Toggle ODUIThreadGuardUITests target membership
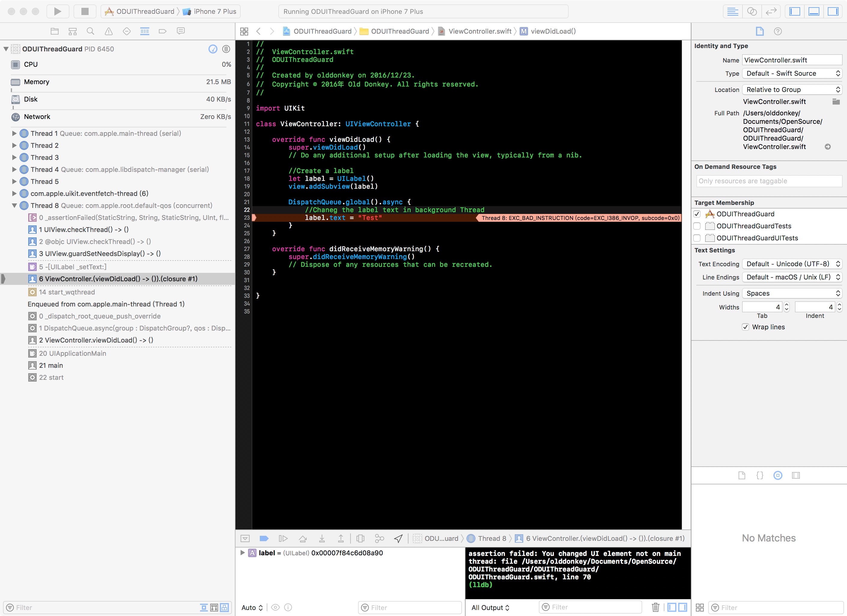The width and height of the screenshot is (847, 616). pyautogui.click(x=697, y=238)
